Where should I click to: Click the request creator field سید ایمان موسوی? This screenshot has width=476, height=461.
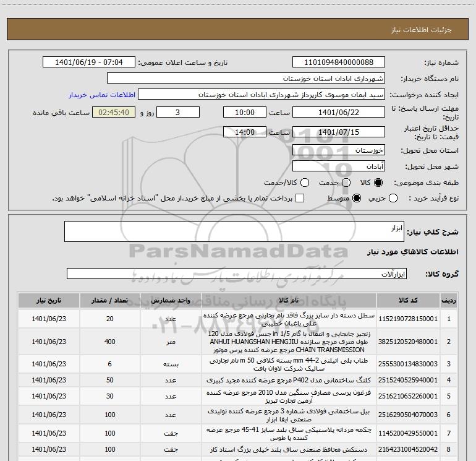point(261,95)
